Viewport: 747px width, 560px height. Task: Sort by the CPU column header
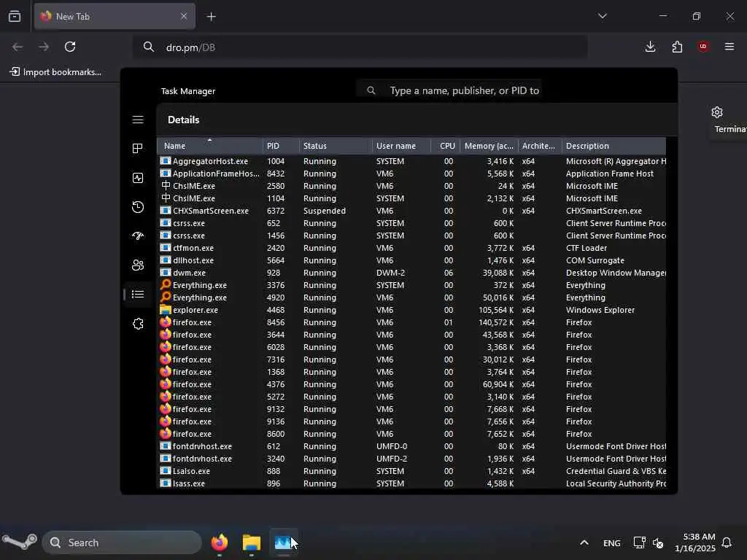(x=446, y=146)
